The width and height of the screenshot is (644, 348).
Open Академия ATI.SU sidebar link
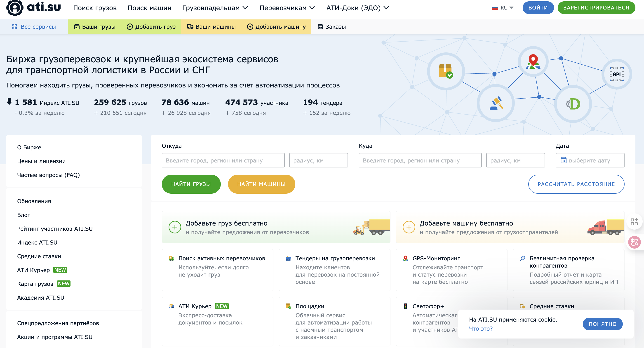tap(40, 298)
